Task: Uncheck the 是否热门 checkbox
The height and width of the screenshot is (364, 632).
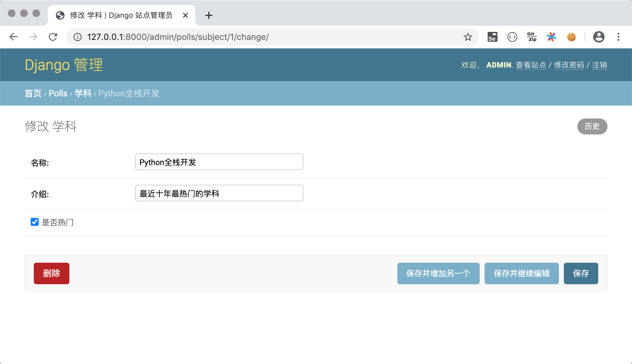Action: pos(35,222)
